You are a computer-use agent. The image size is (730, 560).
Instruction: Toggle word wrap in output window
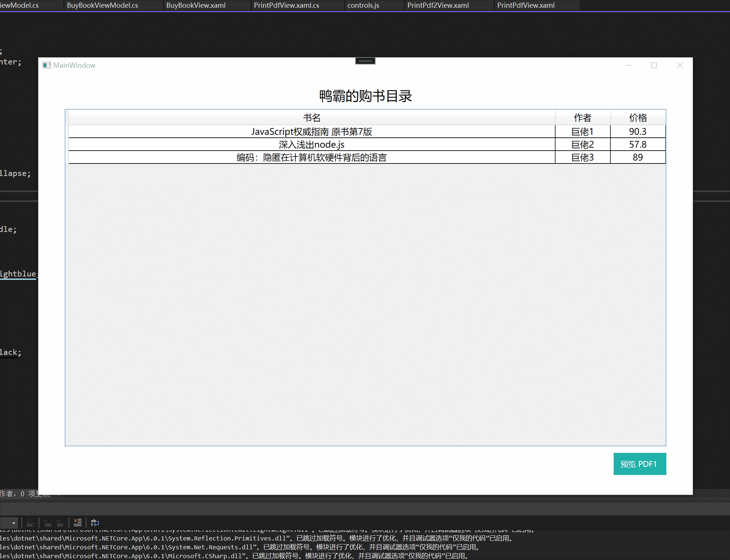[x=95, y=522]
